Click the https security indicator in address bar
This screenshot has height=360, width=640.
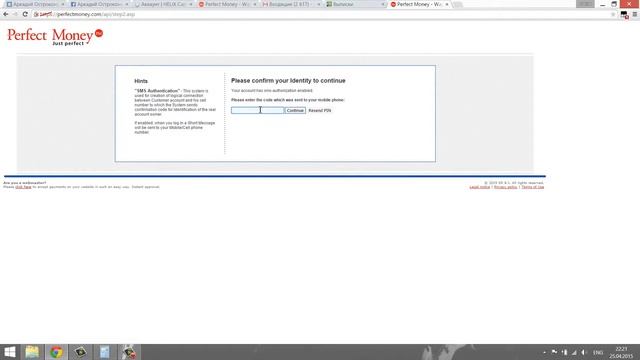tap(43, 14)
